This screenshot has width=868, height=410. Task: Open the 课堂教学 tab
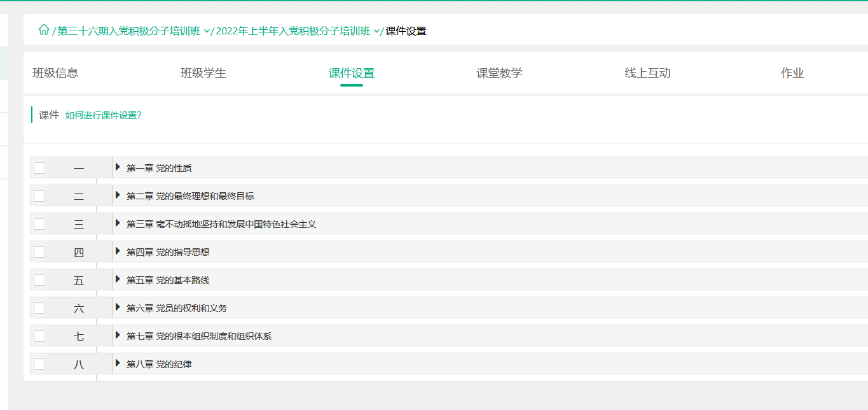click(x=499, y=73)
